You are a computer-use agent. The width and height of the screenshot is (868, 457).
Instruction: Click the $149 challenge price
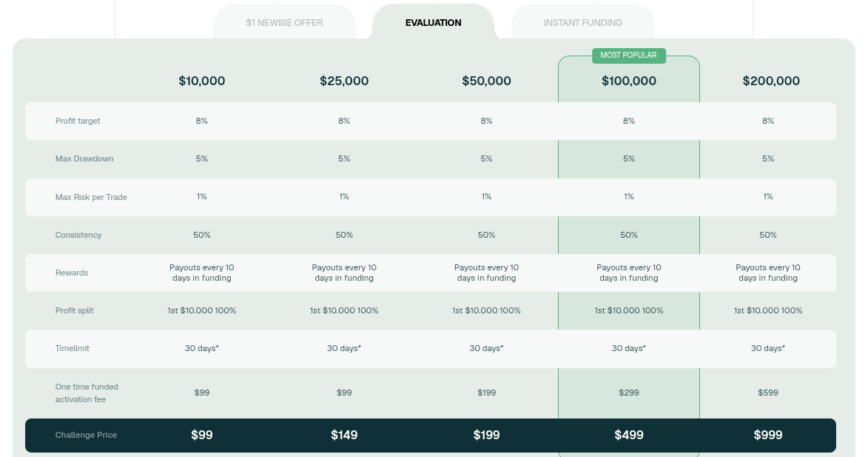point(344,435)
